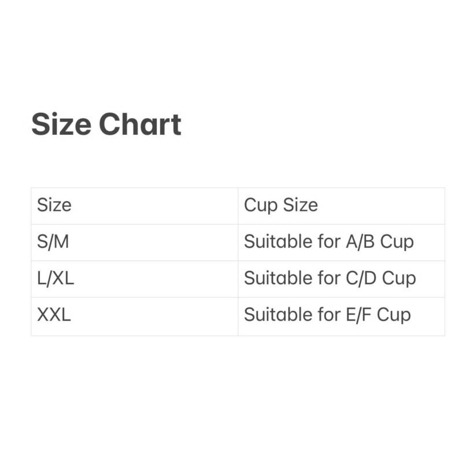
Task: Click the word "Chart" in the heading
Action: [x=139, y=124]
